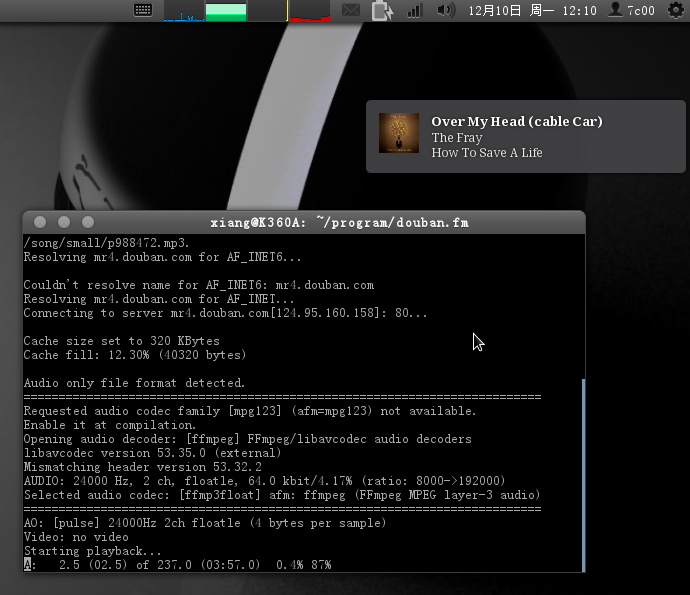This screenshot has width=690, height=595.
Task: Click the 'Opening audio decoder: [ffmpeg]' line
Action: tap(247, 439)
